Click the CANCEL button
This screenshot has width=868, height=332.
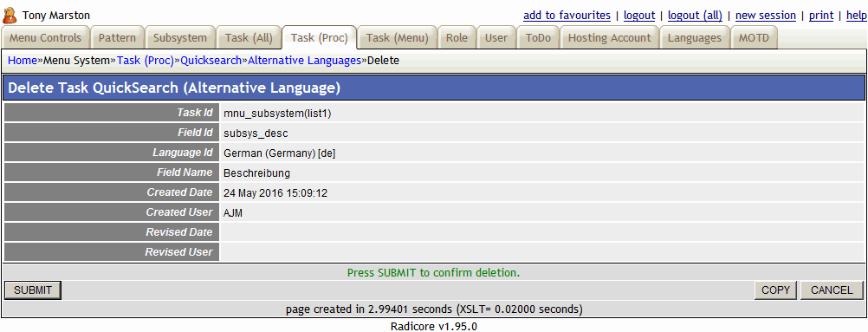(x=832, y=290)
